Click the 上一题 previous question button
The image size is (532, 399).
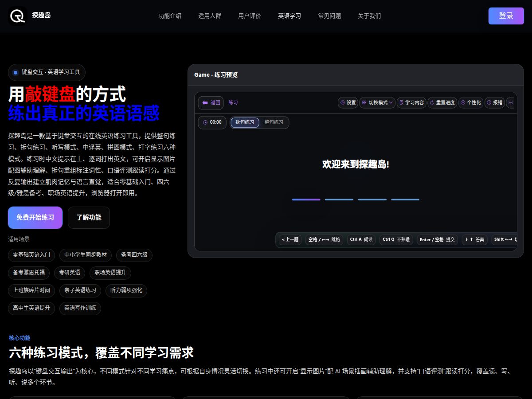tap(290, 239)
